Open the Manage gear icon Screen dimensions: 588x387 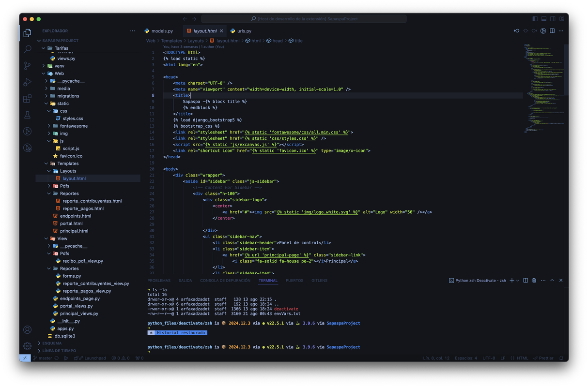pyautogui.click(x=27, y=346)
